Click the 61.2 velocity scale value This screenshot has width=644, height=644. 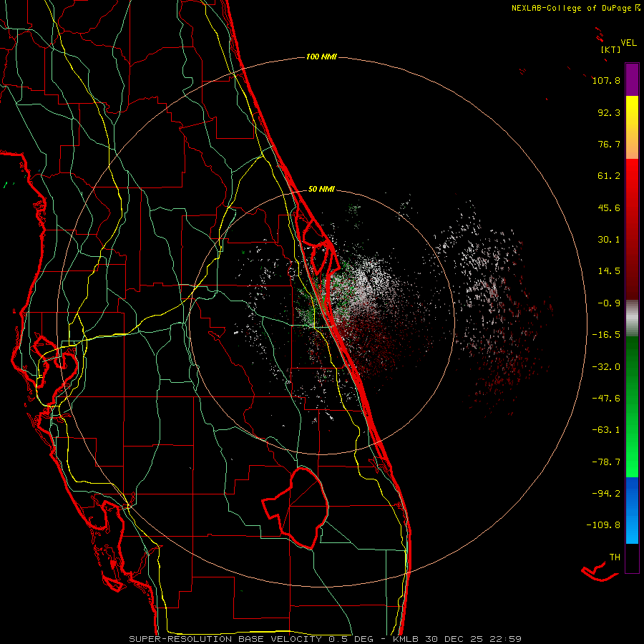[609, 176]
